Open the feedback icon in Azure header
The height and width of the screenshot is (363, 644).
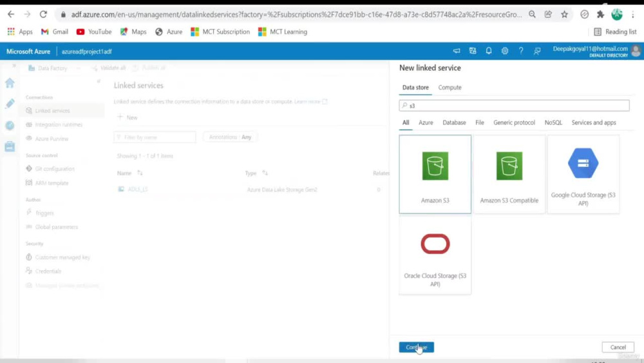(x=537, y=51)
